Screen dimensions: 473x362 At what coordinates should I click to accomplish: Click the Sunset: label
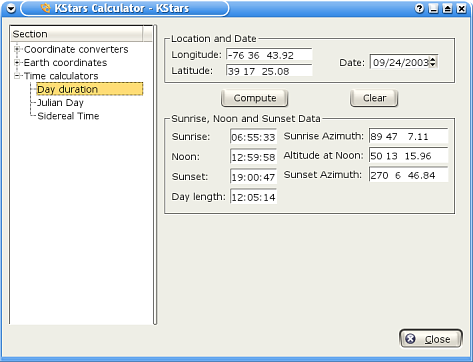tap(190, 176)
